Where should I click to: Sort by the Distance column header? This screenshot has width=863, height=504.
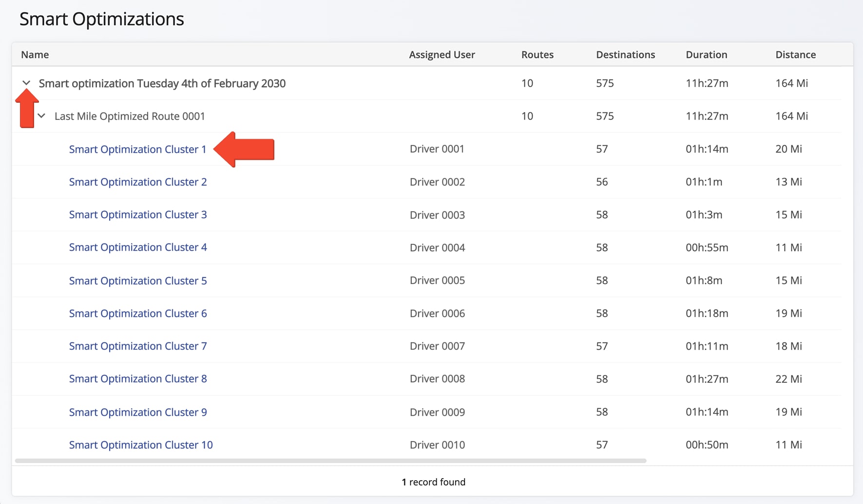796,55
